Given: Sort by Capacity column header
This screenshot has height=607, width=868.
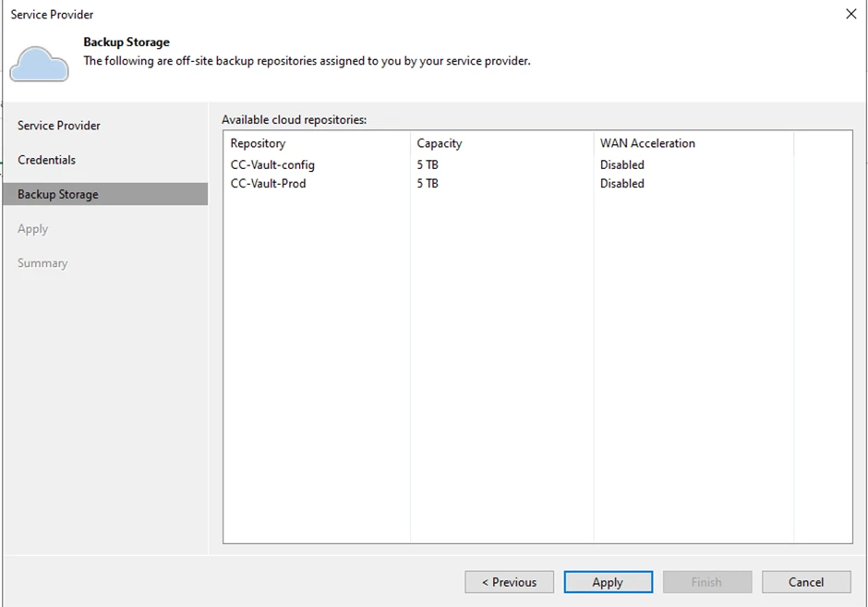Looking at the screenshot, I should 440,143.
